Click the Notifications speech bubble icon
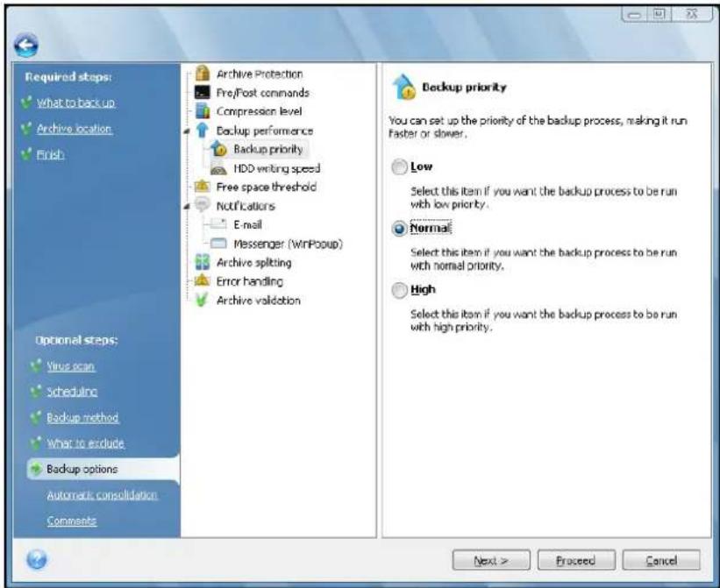 [x=202, y=204]
